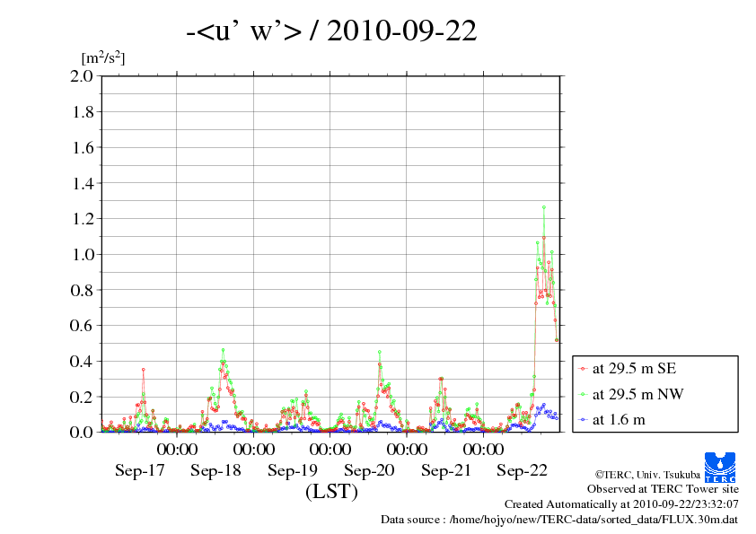The image size is (756, 534).
Task: Click the green peak on Sep-18 afternoon
Action: point(223,350)
